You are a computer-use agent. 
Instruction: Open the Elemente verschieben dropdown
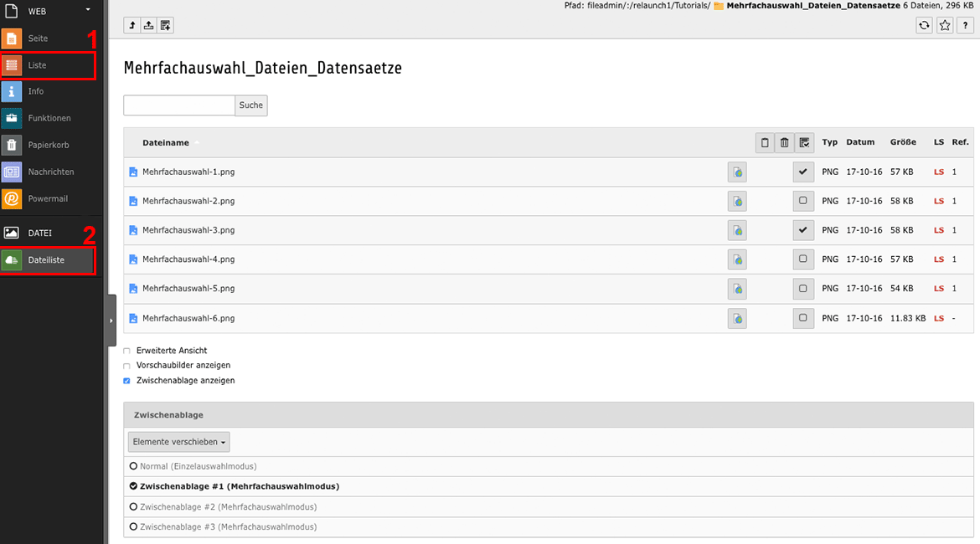coord(178,442)
